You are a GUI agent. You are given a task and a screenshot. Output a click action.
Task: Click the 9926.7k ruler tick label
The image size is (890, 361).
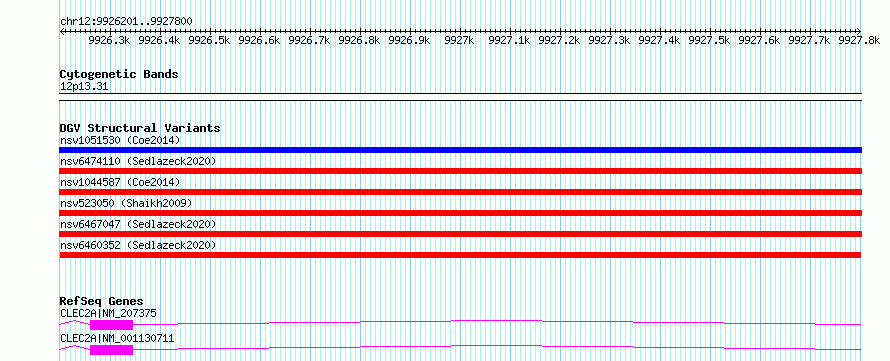tap(309, 40)
